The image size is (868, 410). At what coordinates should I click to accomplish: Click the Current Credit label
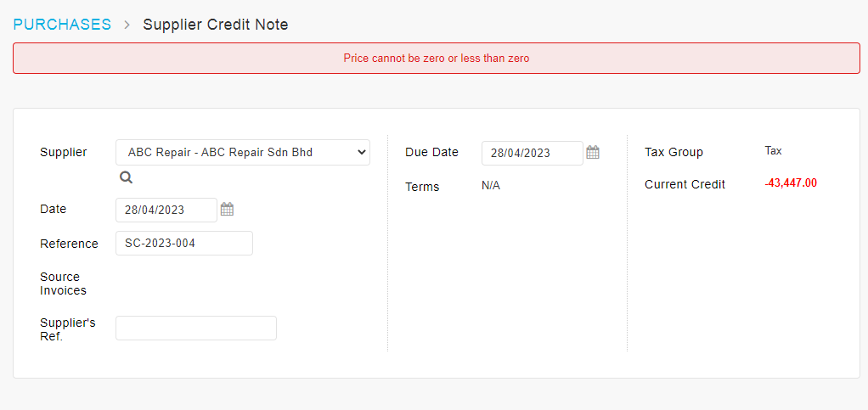tap(685, 184)
